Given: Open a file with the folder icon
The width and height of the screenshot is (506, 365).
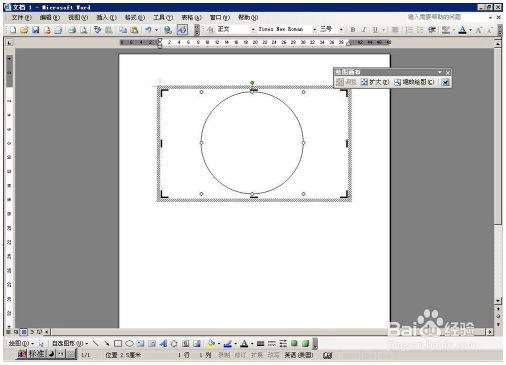Looking at the screenshot, I should (x=24, y=30).
